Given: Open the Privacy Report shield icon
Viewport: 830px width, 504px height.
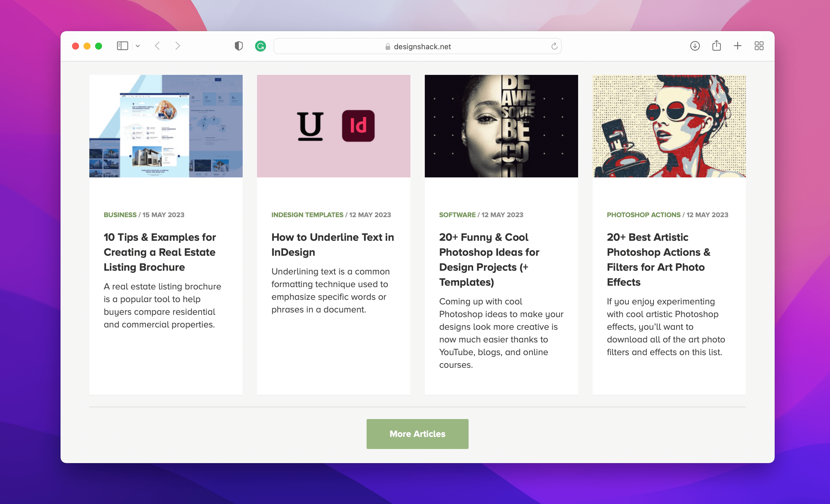Looking at the screenshot, I should tap(239, 46).
